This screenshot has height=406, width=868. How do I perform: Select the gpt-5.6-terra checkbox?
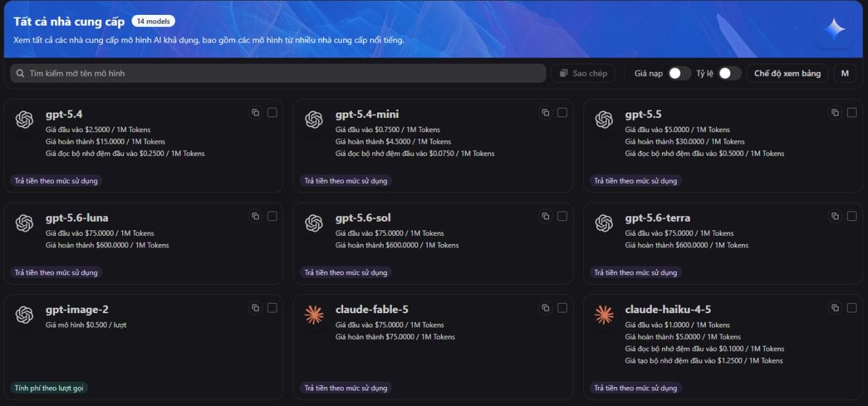[x=852, y=216]
